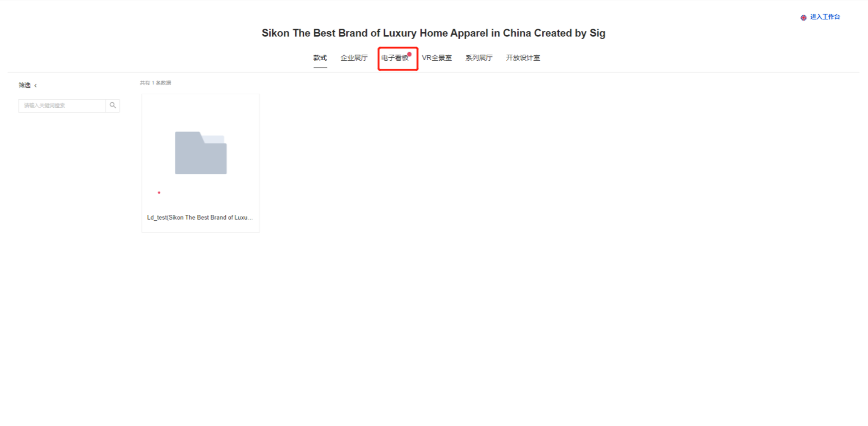Select the 款式 tab
868x426 pixels.
[320, 58]
